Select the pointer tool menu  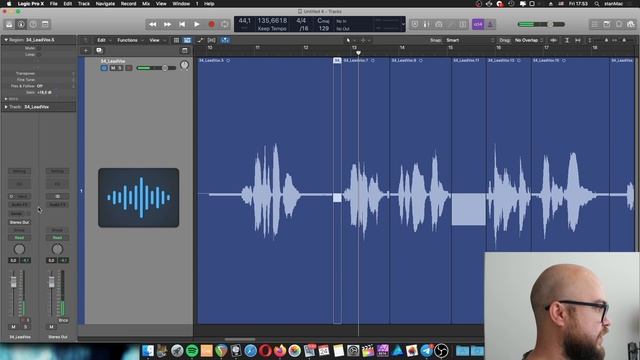(x=350, y=40)
